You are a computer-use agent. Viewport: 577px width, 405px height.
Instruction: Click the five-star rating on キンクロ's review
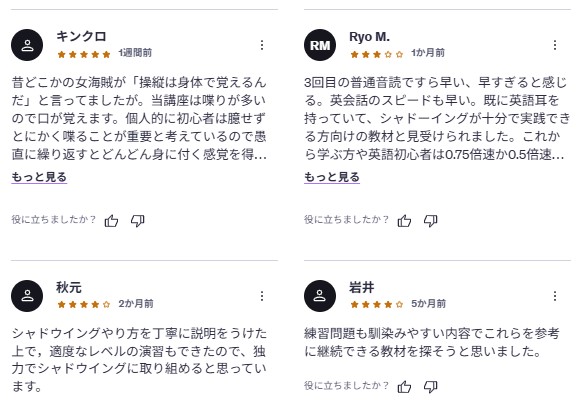click(84, 54)
